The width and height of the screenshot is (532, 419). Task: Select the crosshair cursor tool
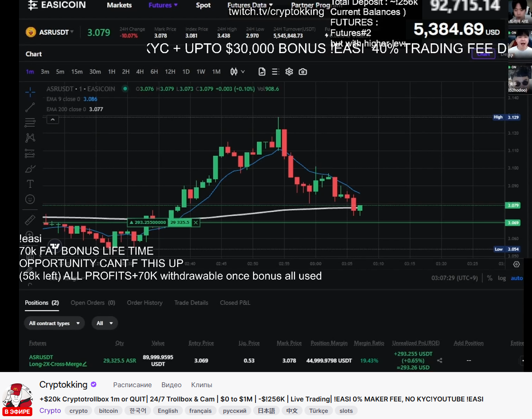[30, 92]
